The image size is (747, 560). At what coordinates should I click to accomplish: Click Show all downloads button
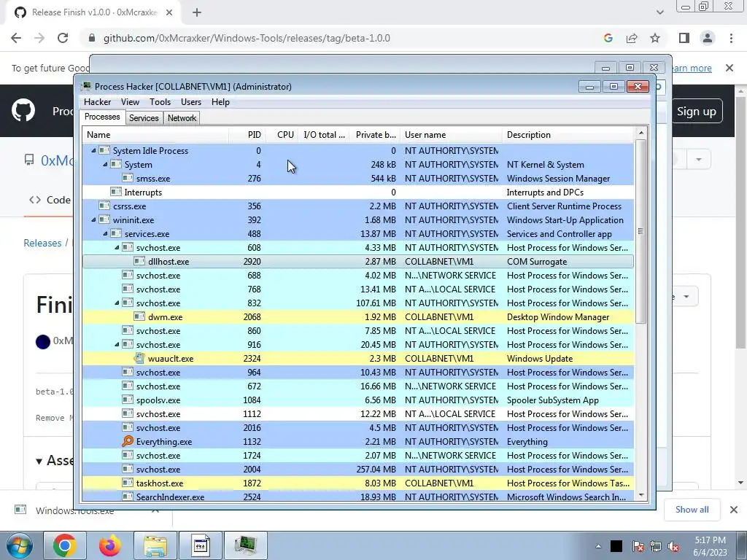(692, 510)
